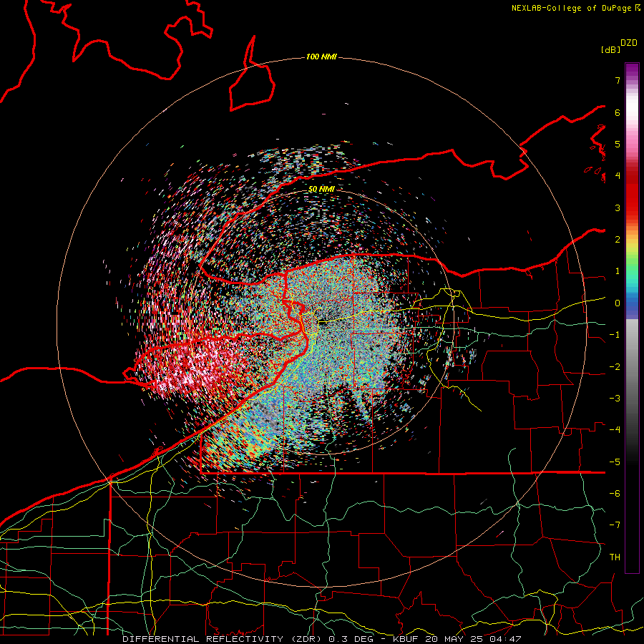Click the -3 value on color scale
The image size is (644, 644).
615,399
